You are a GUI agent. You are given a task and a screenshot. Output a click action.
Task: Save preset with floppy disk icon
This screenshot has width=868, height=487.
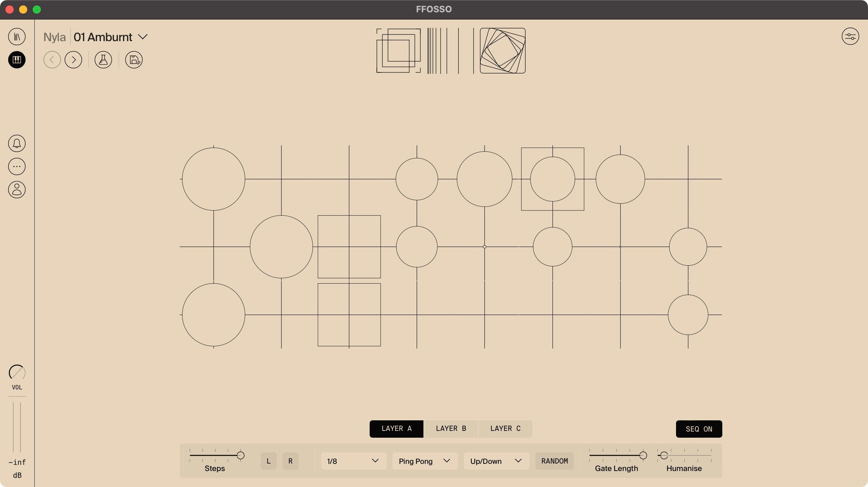click(x=134, y=60)
